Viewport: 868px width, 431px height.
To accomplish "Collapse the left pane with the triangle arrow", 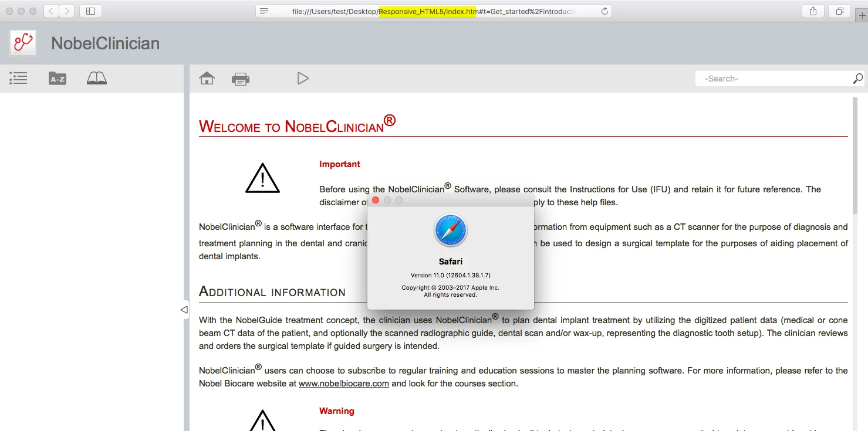I will [x=184, y=309].
